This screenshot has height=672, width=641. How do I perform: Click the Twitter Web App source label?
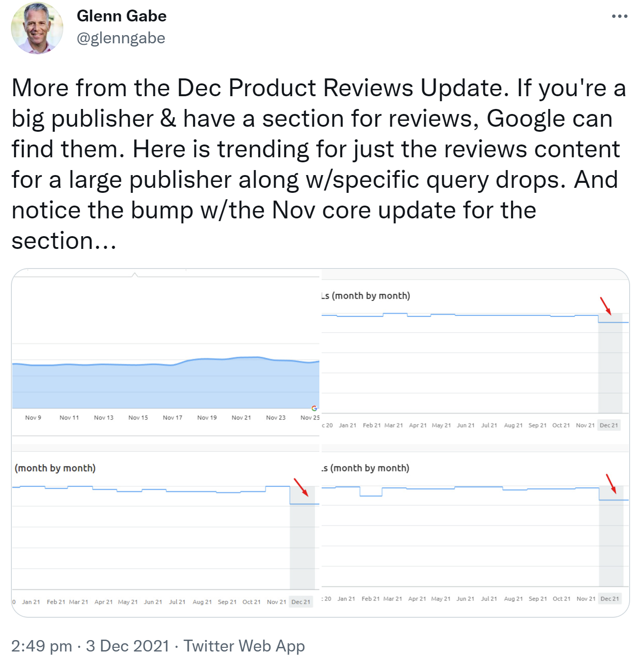click(x=244, y=646)
